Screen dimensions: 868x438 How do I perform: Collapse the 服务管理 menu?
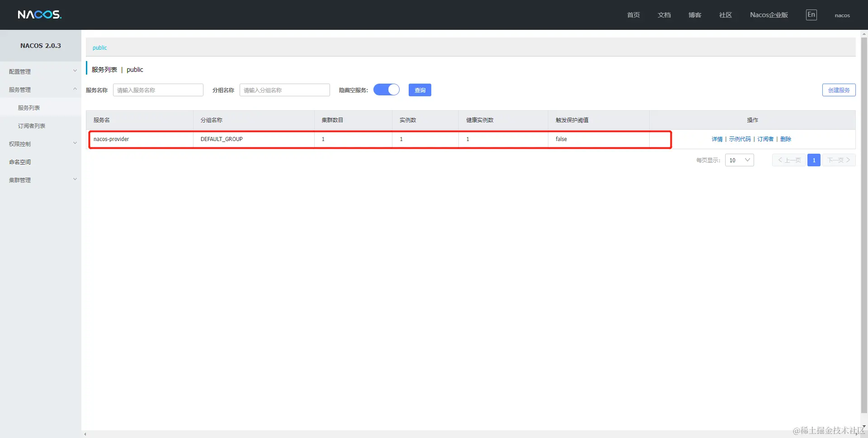coord(41,89)
